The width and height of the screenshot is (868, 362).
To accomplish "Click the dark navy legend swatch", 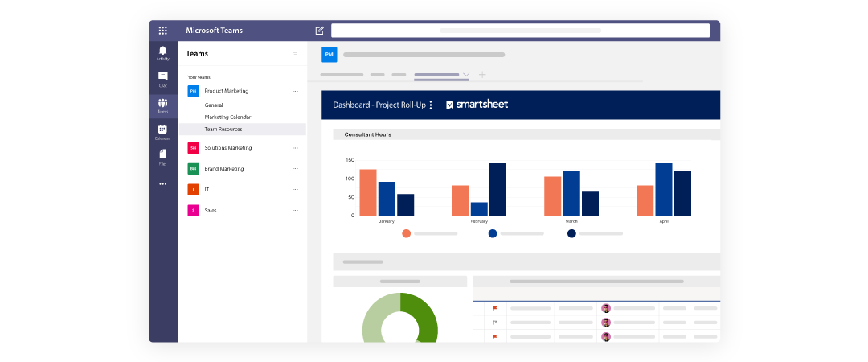I will [572, 233].
